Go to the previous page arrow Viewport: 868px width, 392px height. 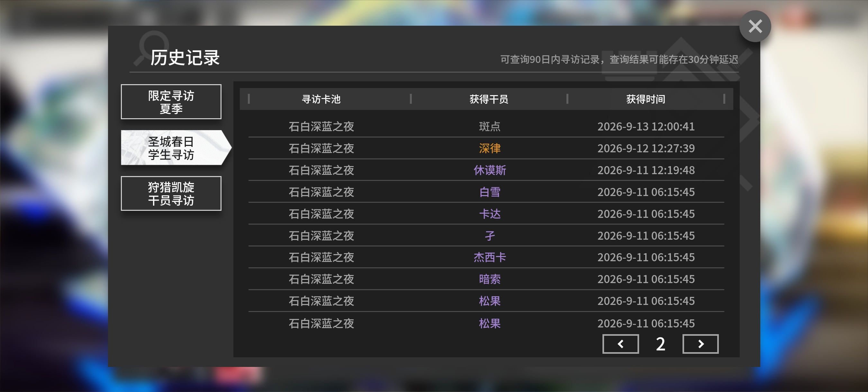[x=620, y=344]
